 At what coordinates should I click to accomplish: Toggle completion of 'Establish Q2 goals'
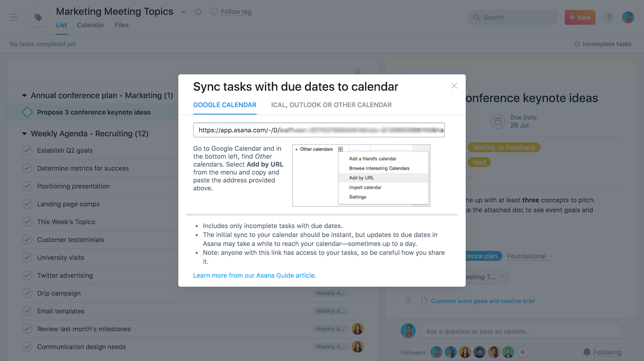27,150
